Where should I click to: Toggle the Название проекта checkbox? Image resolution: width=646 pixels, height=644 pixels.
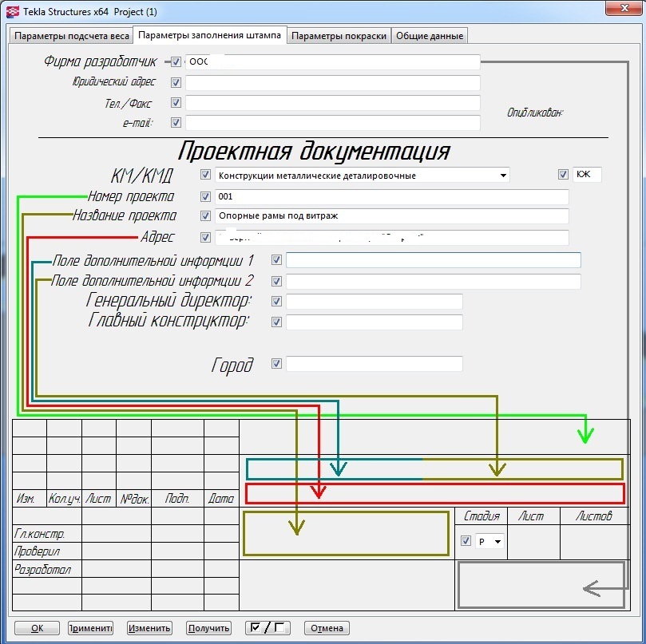205,215
